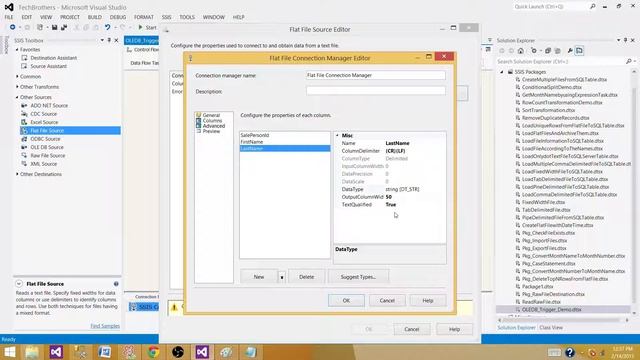
Task: Click the Save All icon in toolbar
Action: (64, 27)
